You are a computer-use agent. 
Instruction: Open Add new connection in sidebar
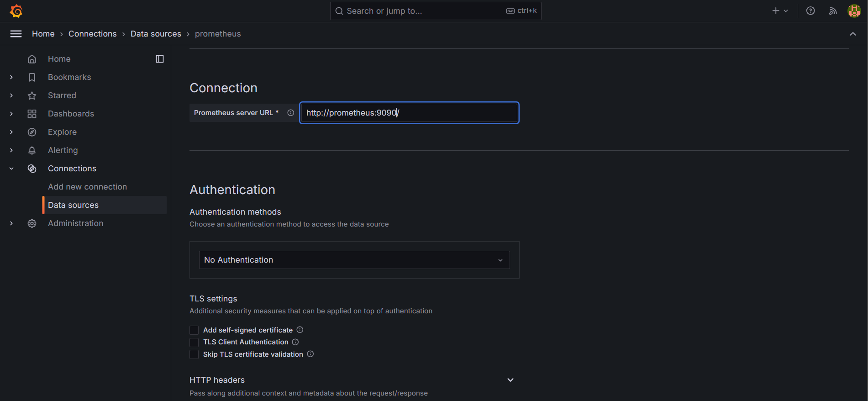pyautogui.click(x=87, y=187)
